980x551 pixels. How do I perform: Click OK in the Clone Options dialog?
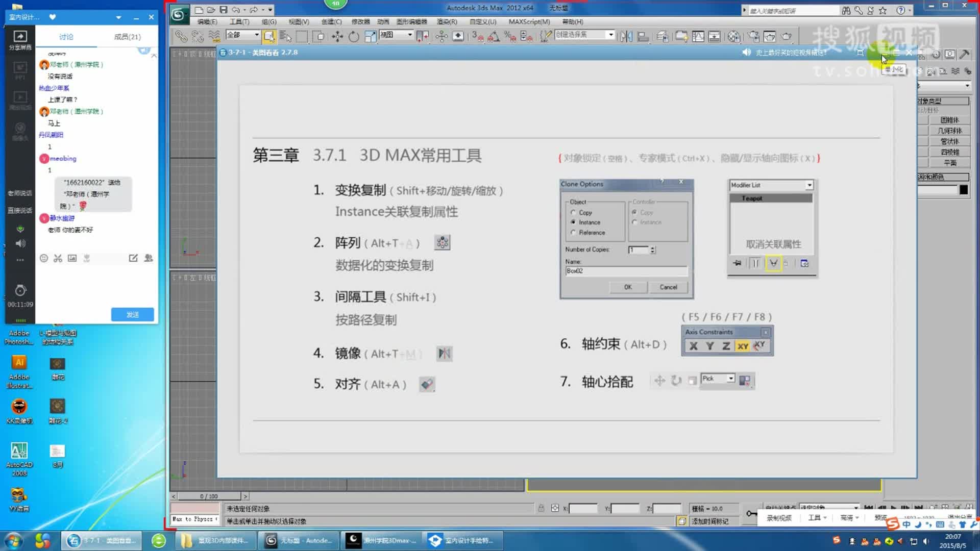[x=627, y=287]
